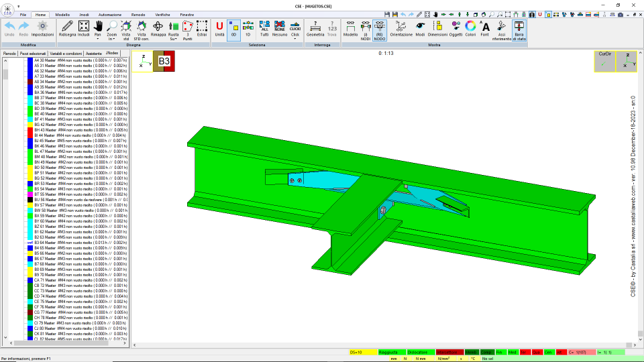Click Tutti select-all icon

pyautogui.click(x=264, y=27)
